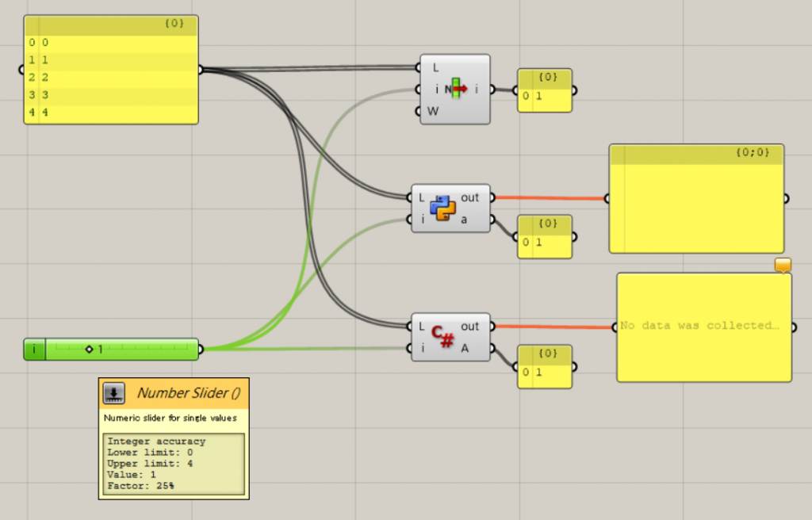Select the List Item component

point(454,90)
